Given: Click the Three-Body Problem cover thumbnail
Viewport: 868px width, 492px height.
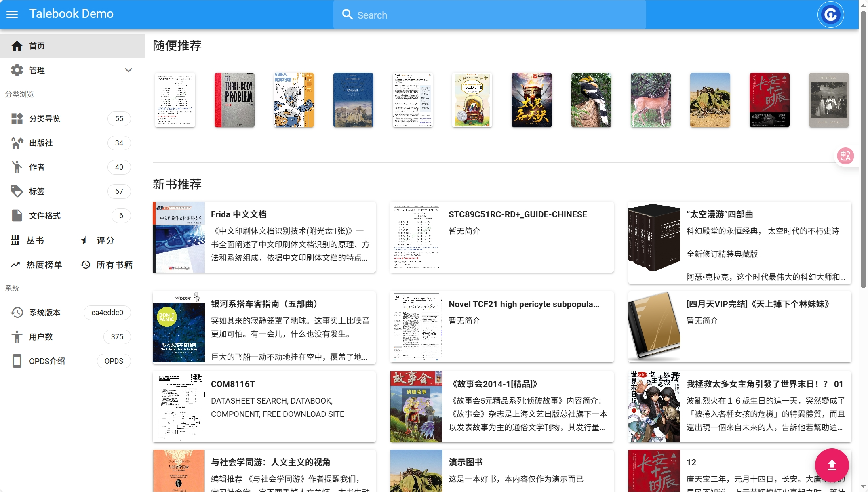Looking at the screenshot, I should pyautogui.click(x=234, y=100).
